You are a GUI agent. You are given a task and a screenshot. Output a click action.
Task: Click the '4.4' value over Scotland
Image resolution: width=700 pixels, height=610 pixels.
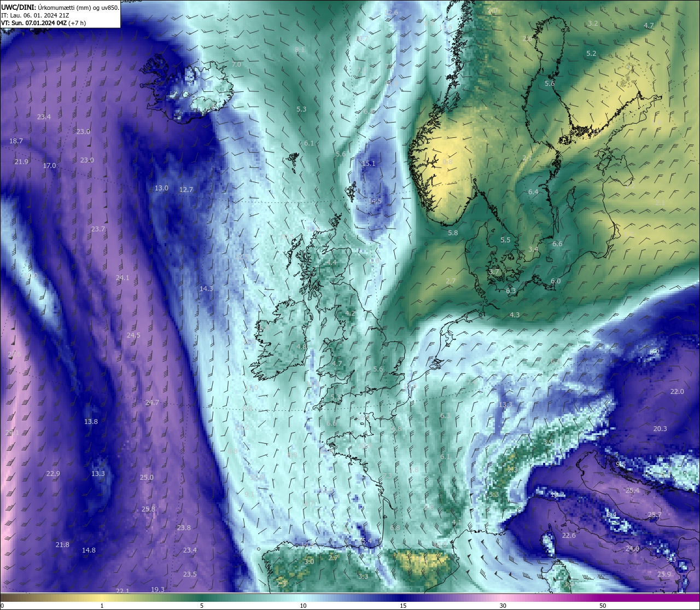[332, 263]
